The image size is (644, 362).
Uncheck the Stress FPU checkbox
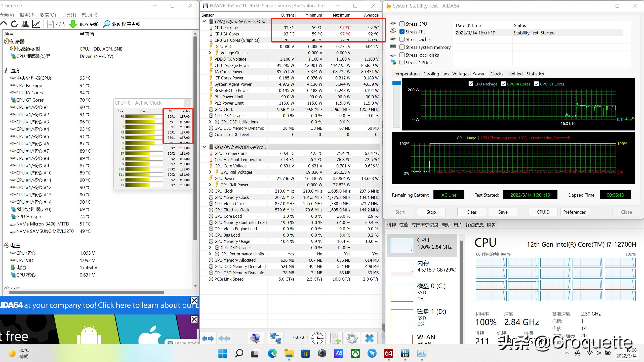coord(402,32)
